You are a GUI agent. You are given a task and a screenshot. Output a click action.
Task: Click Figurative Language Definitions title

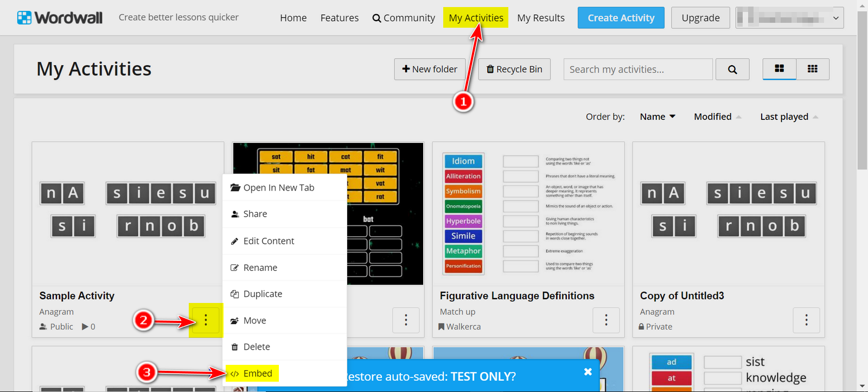tap(517, 296)
